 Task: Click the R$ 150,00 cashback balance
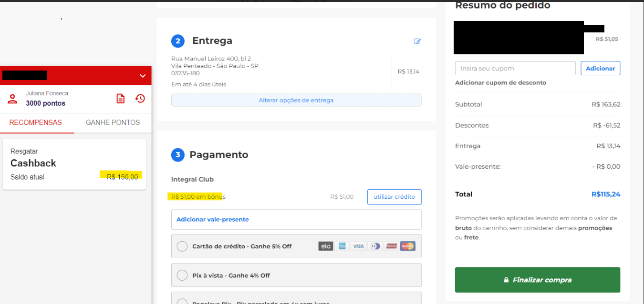point(123,177)
